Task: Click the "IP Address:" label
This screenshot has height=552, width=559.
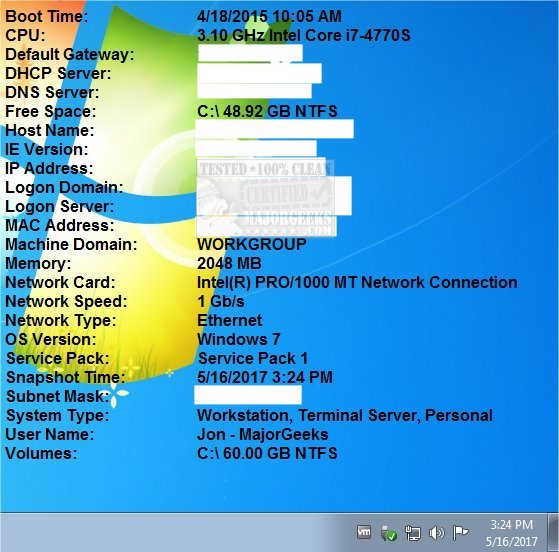Action: (x=49, y=168)
